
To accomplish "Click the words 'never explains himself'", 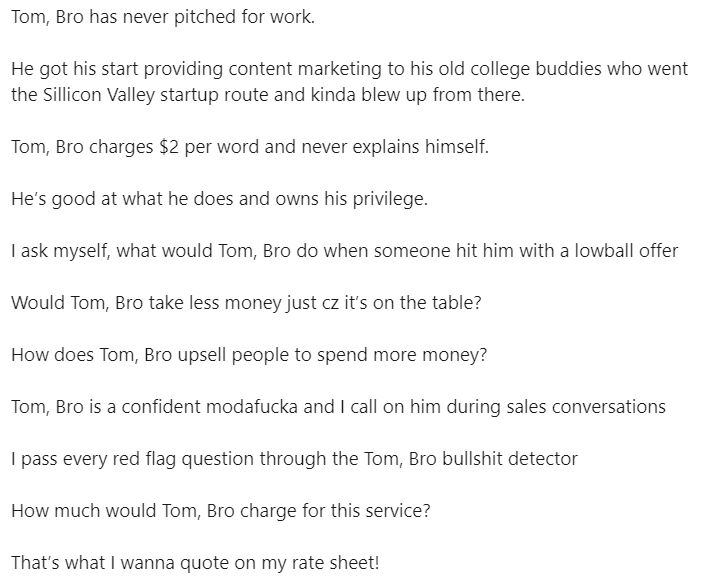I will pyautogui.click(x=394, y=147).
